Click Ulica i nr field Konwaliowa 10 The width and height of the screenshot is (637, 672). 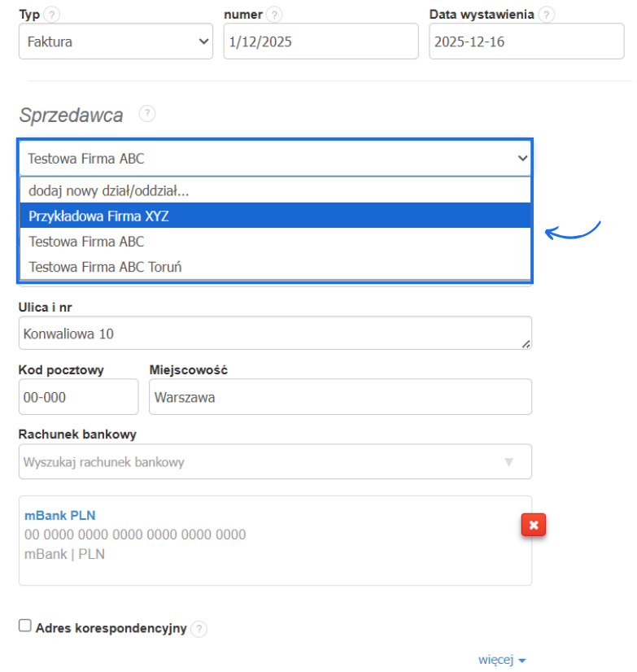click(275, 334)
